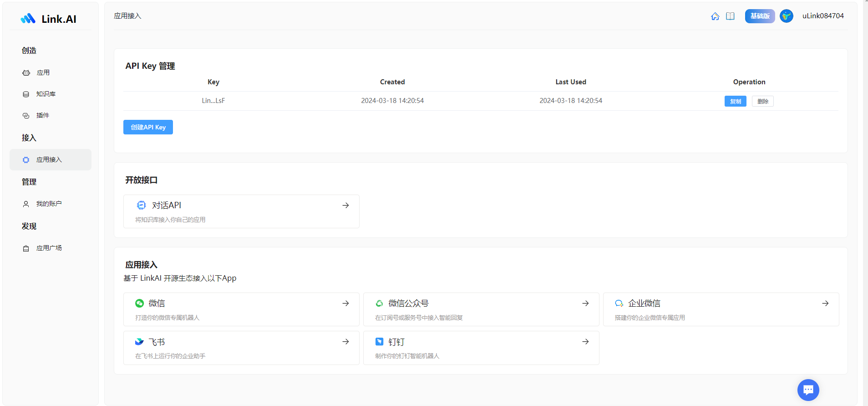The image size is (868, 406).
Task: Select 我的账户 in sidebar
Action: (49, 204)
